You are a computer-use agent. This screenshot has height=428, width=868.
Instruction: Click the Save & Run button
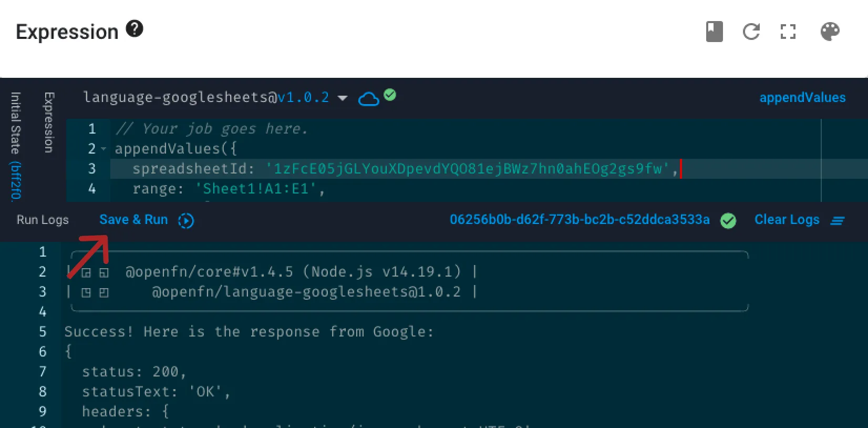pos(133,220)
